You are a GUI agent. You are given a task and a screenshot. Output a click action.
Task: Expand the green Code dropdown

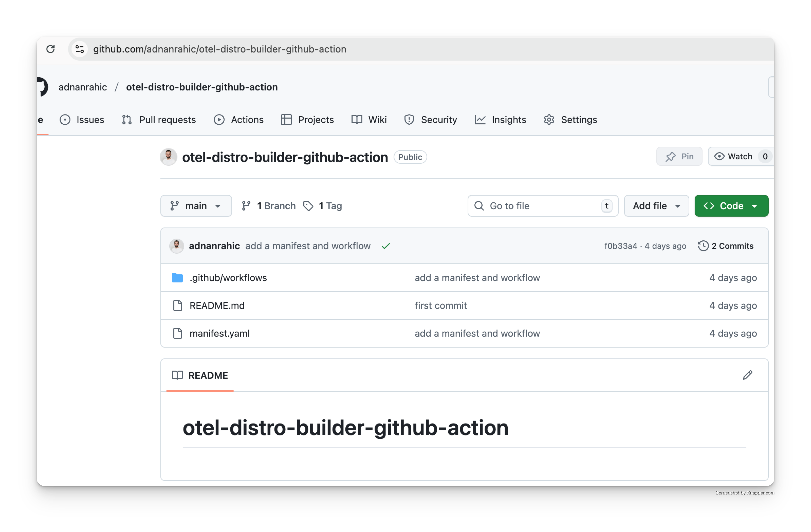pyautogui.click(x=731, y=206)
